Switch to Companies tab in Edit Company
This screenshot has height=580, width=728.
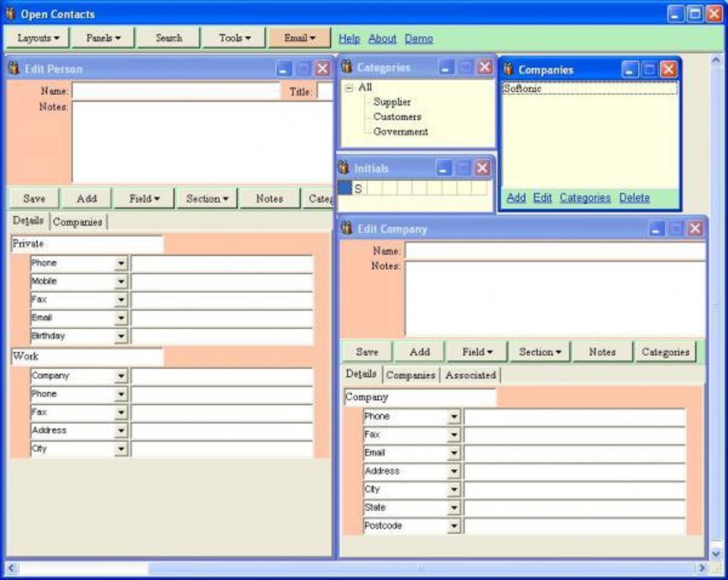tap(410, 375)
